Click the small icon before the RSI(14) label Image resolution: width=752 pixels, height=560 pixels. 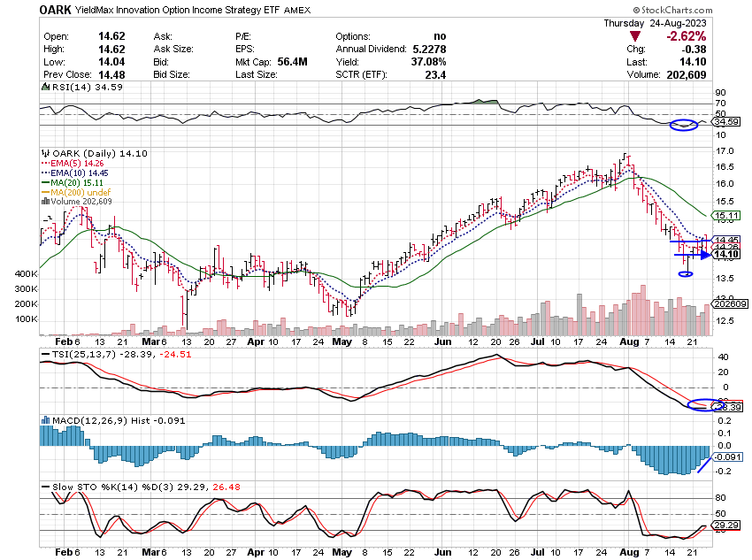(x=45, y=87)
